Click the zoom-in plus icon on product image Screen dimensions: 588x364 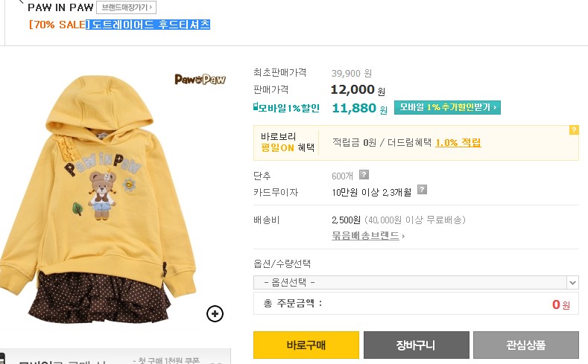click(x=215, y=314)
